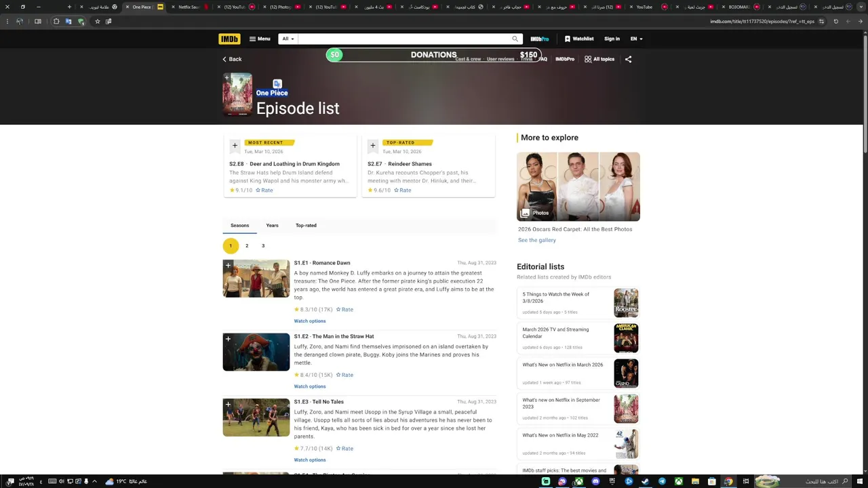Rate the S2.E8 episode
Screen dimensions: 868x488
264,190
